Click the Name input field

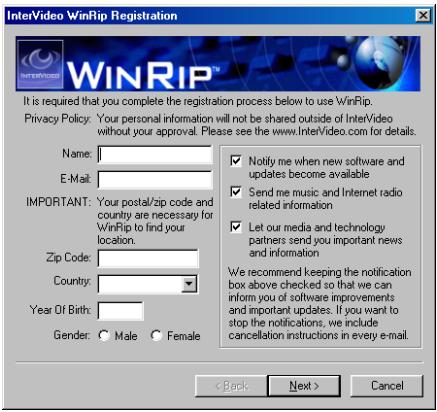155,154
